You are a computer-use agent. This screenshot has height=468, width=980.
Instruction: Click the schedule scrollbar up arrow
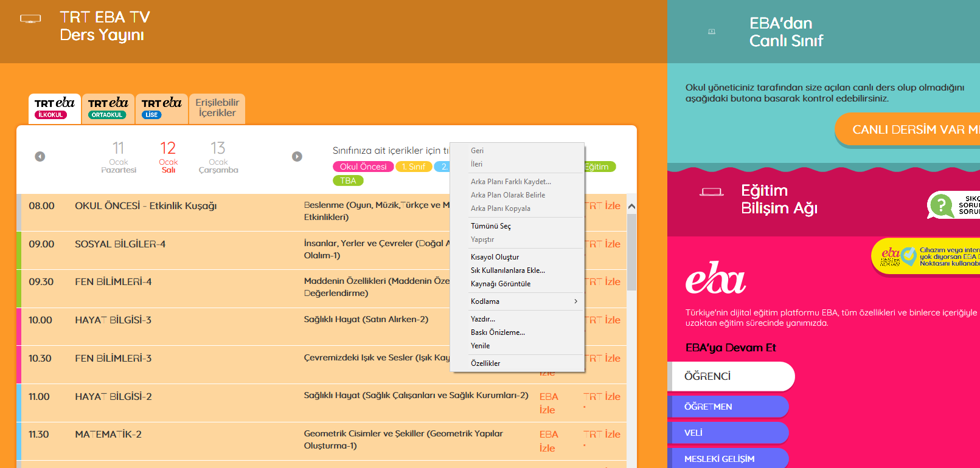[x=631, y=207]
